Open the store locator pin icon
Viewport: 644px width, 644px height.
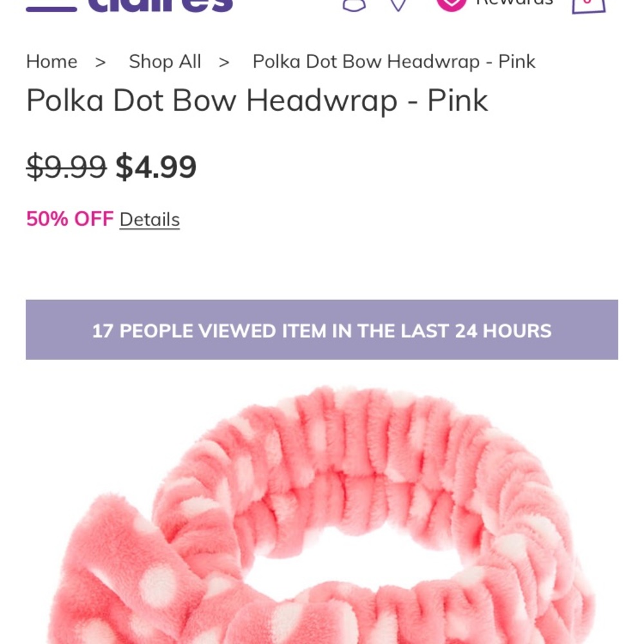point(398,5)
